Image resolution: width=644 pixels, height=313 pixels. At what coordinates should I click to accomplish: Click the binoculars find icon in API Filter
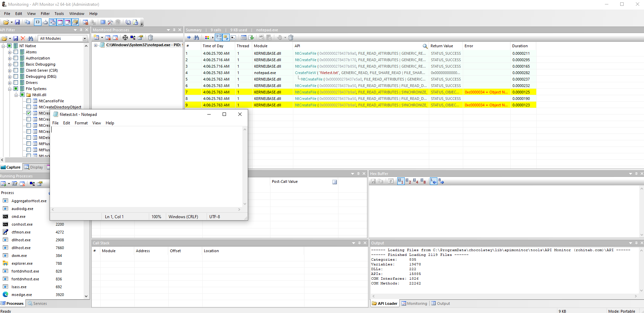click(31, 38)
